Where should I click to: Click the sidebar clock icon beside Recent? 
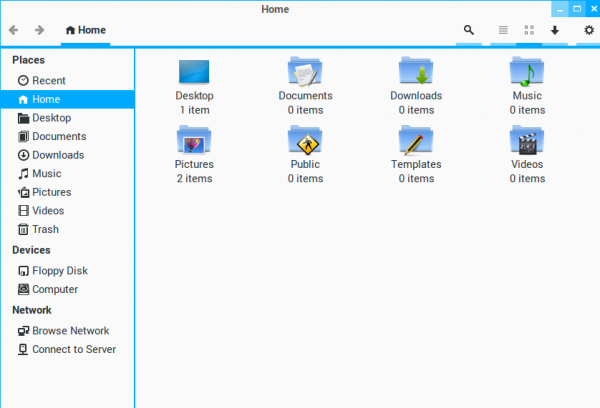tap(23, 80)
